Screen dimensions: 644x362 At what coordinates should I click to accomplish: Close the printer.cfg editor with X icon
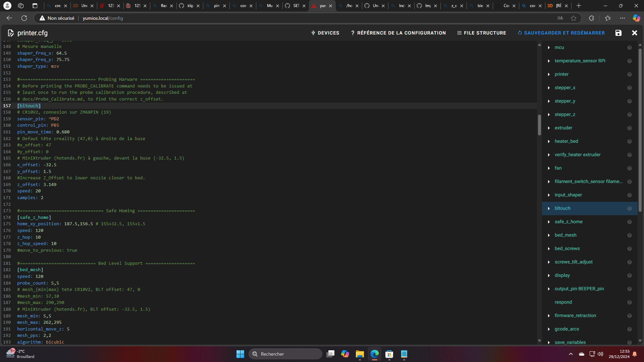[634, 33]
